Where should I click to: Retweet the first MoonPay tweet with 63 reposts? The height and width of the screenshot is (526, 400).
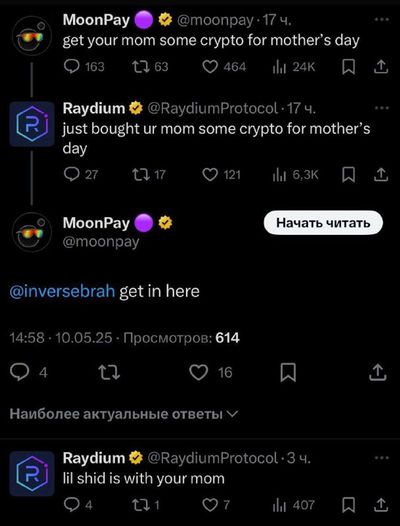pyautogui.click(x=150, y=67)
